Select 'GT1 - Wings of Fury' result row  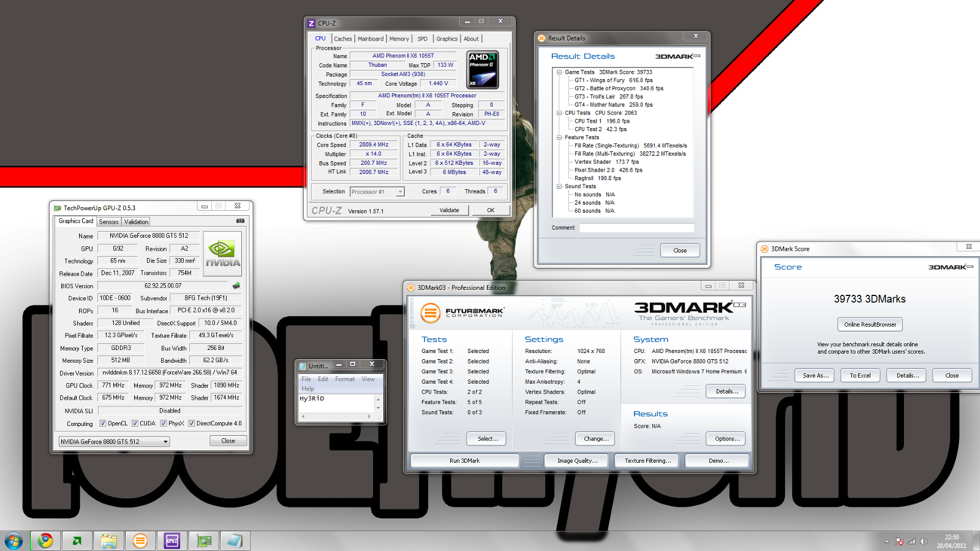click(614, 80)
